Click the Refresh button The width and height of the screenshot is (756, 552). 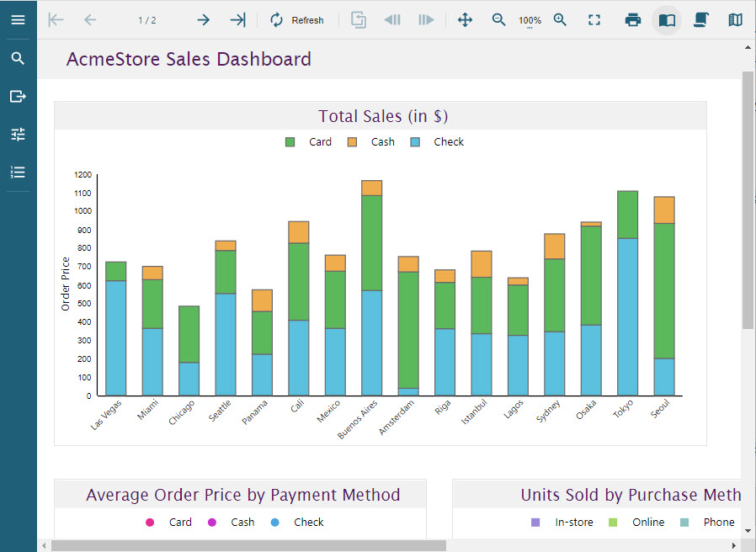(x=296, y=20)
